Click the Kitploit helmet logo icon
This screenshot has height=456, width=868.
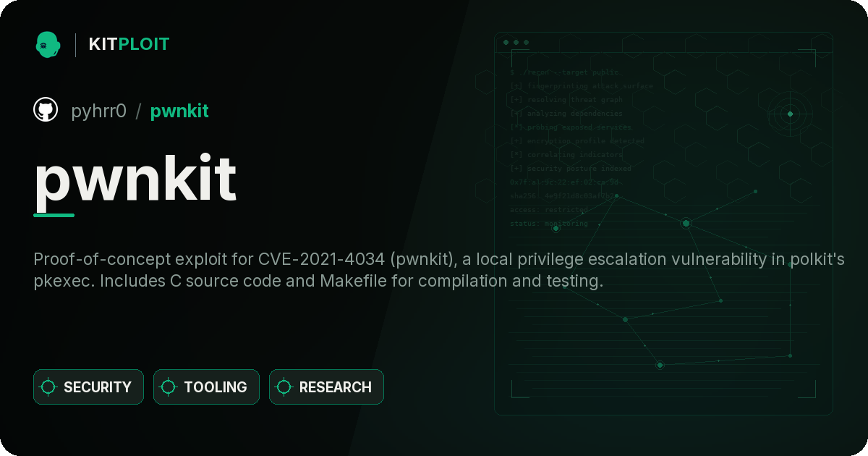(46, 44)
